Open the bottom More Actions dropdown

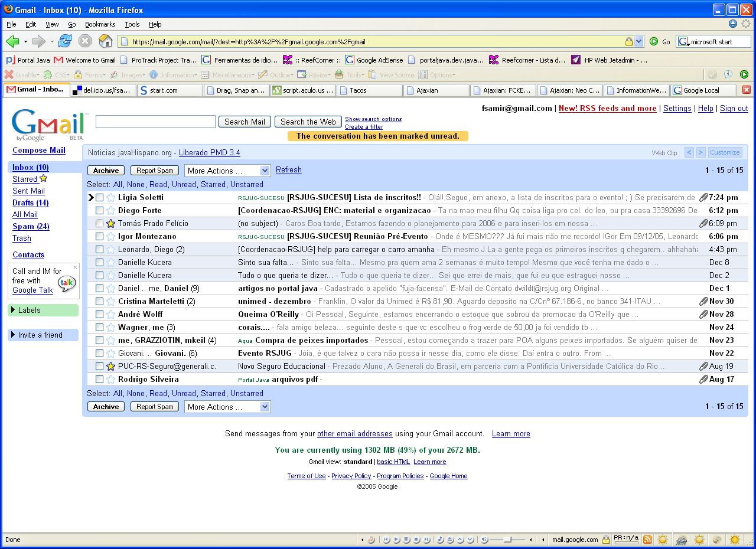point(227,407)
